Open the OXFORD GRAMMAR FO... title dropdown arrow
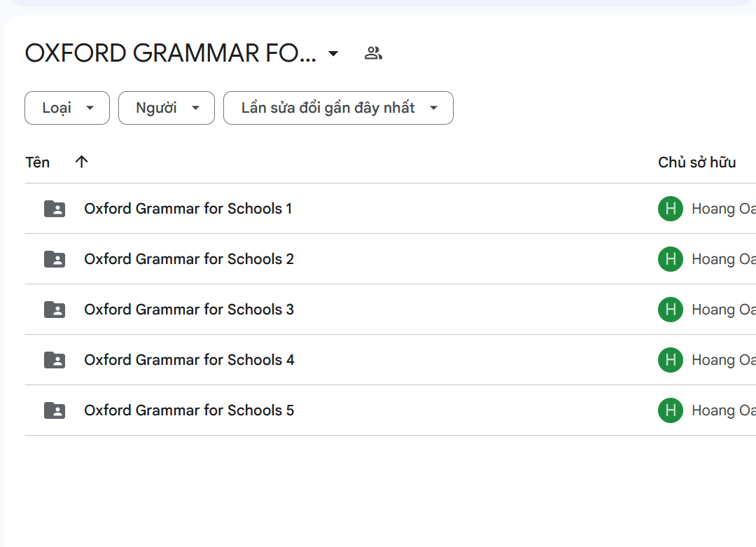This screenshot has height=547, width=756. (x=333, y=54)
